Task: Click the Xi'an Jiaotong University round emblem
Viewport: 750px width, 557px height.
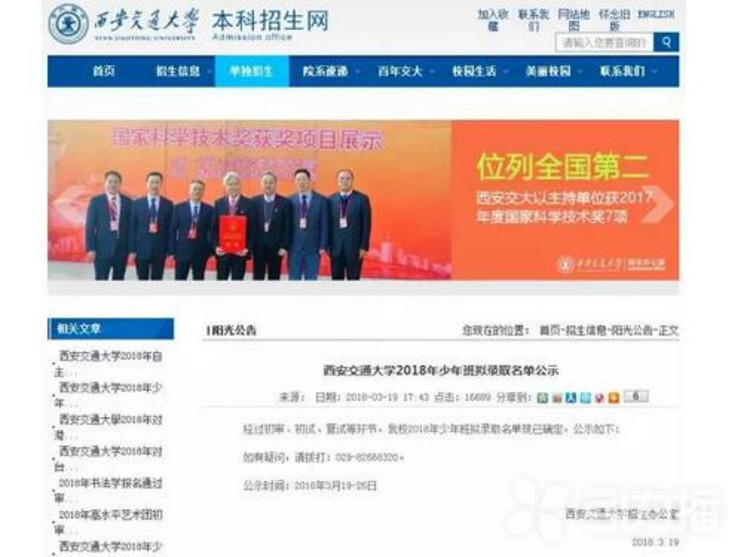Action: [68, 23]
